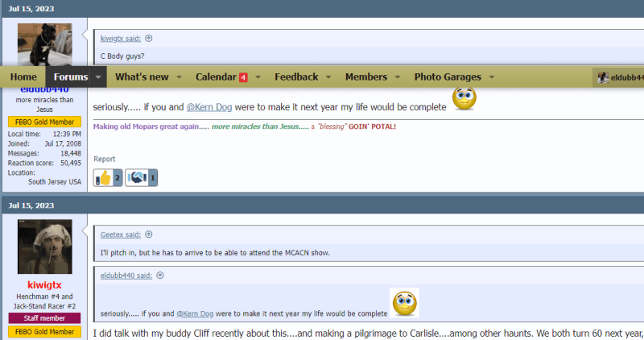
Task: Follow the 'kiwigtx said:' quote link
Action: tap(121, 39)
